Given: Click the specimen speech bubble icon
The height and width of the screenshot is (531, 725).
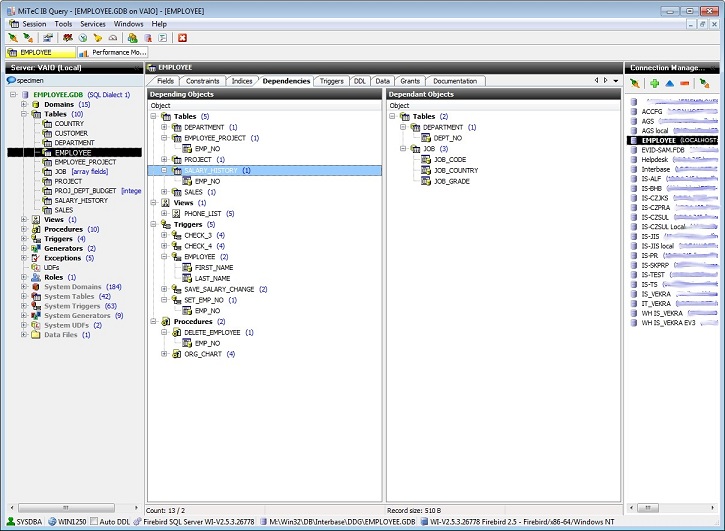Looking at the screenshot, I should point(10,80).
